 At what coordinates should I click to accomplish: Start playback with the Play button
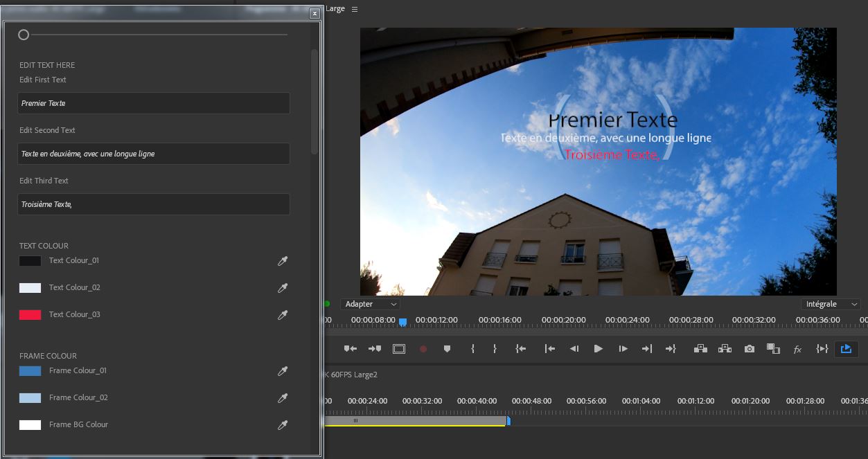pos(598,349)
